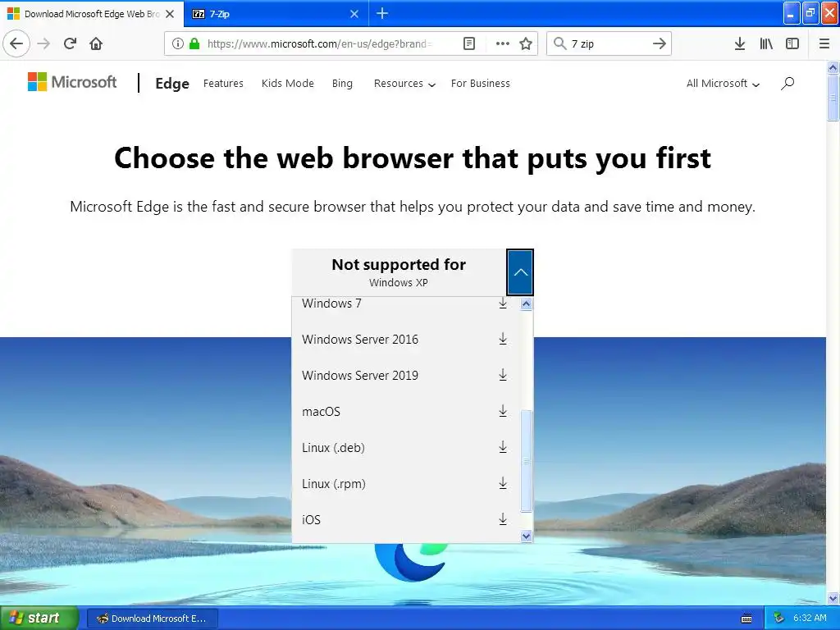
Task: Show the sidebars toolbar icon
Action: coord(792,43)
